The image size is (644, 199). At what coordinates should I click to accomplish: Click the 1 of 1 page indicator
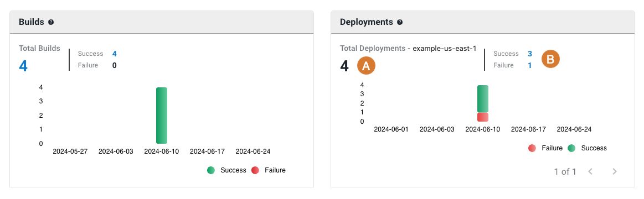click(565, 171)
